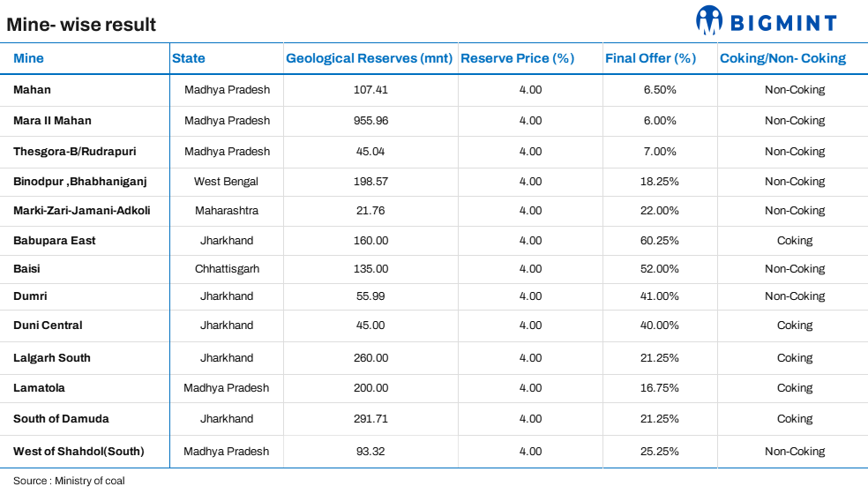
Task: Select the West of Shahdol(South) mine cell
Action: click(79, 452)
